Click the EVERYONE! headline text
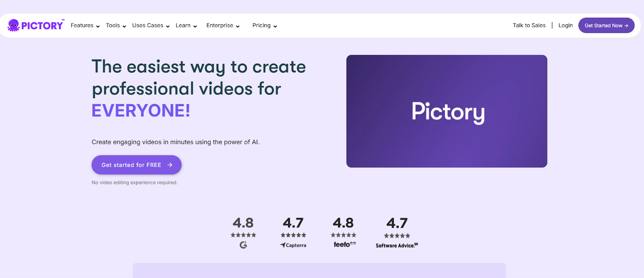The width and height of the screenshot is (644, 278). [141, 111]
